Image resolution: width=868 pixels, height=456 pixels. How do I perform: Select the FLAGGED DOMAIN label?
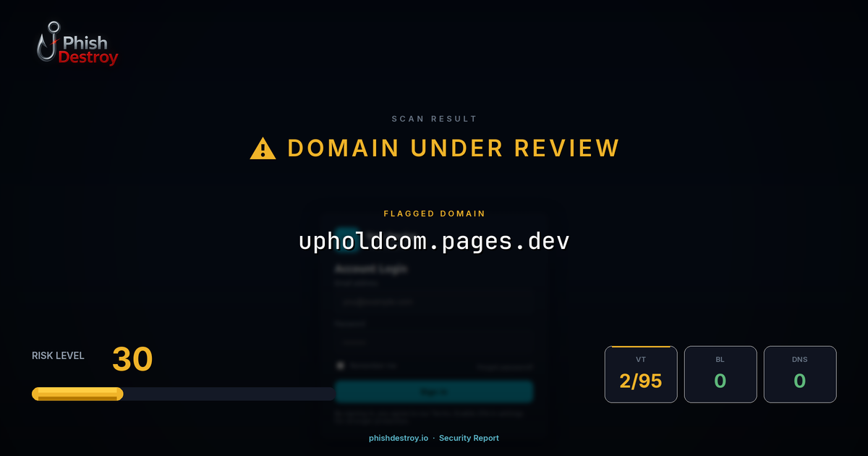434,214
